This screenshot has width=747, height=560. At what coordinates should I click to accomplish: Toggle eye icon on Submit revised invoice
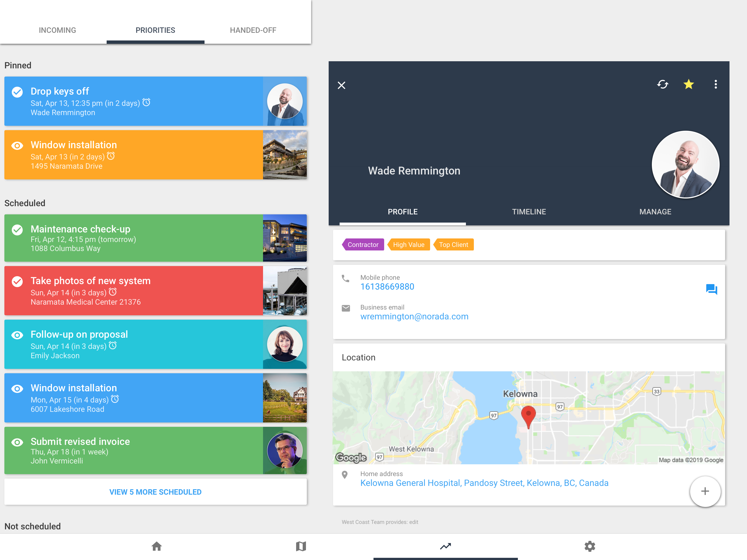point(17,442)
